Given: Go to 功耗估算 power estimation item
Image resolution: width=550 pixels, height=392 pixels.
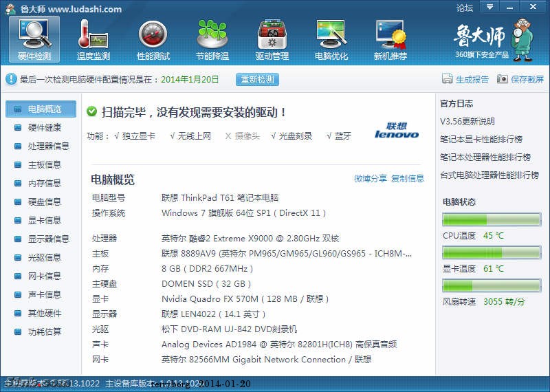Looking at the screenshot, I should 44,331.
